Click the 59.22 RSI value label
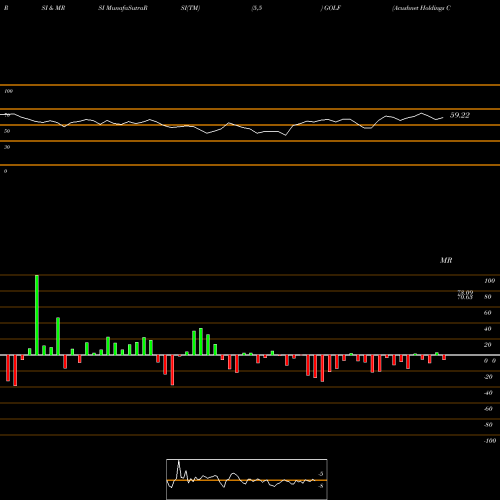The image size is (500, 500). click(460, 115)
